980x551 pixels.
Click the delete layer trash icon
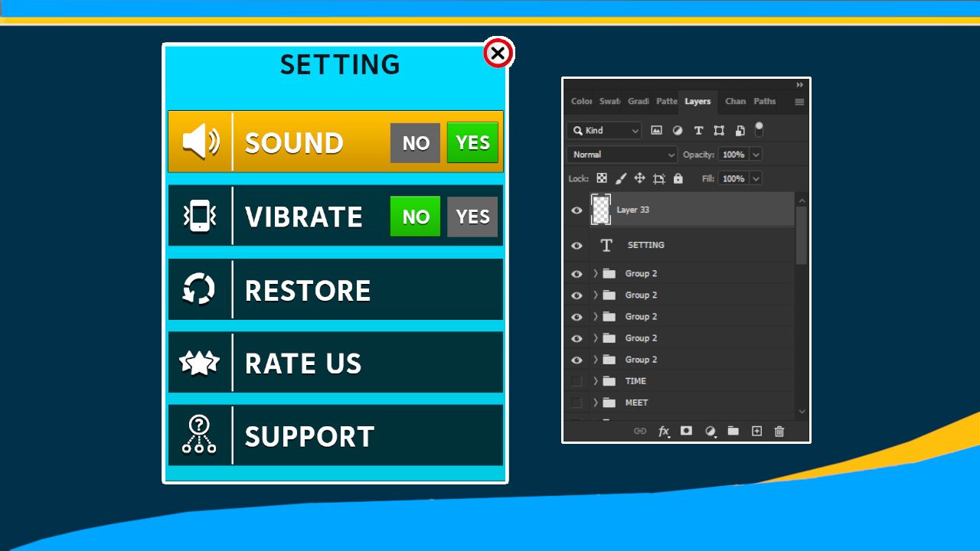[x=779, y=432]
